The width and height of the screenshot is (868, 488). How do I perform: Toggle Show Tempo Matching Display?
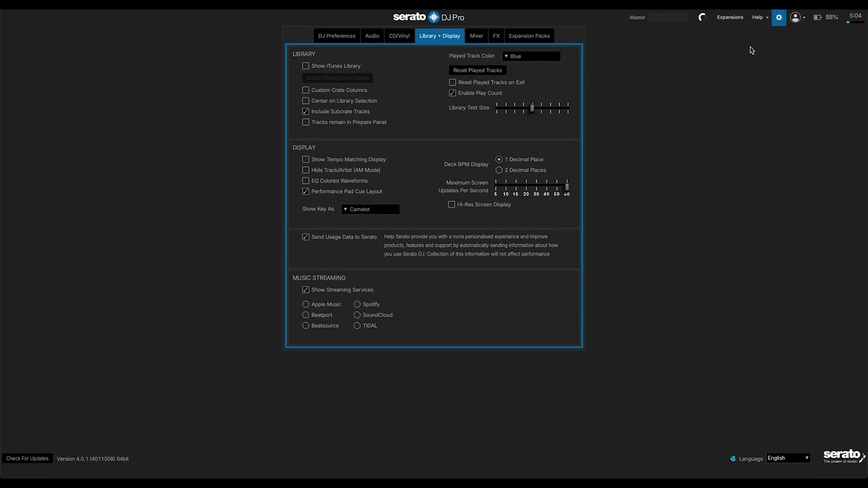click(x=306, y=159)
